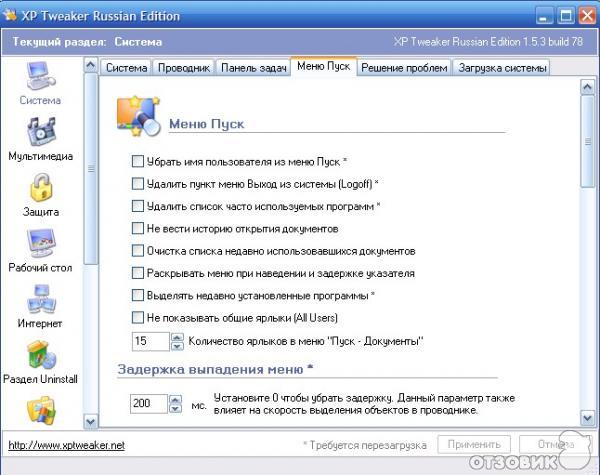Click the Применить button

point(474,444)
